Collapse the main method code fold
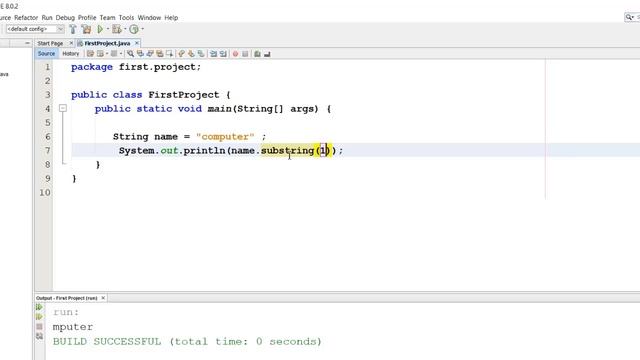The width and height of the screenshot is (640, 360). [63, 108]
